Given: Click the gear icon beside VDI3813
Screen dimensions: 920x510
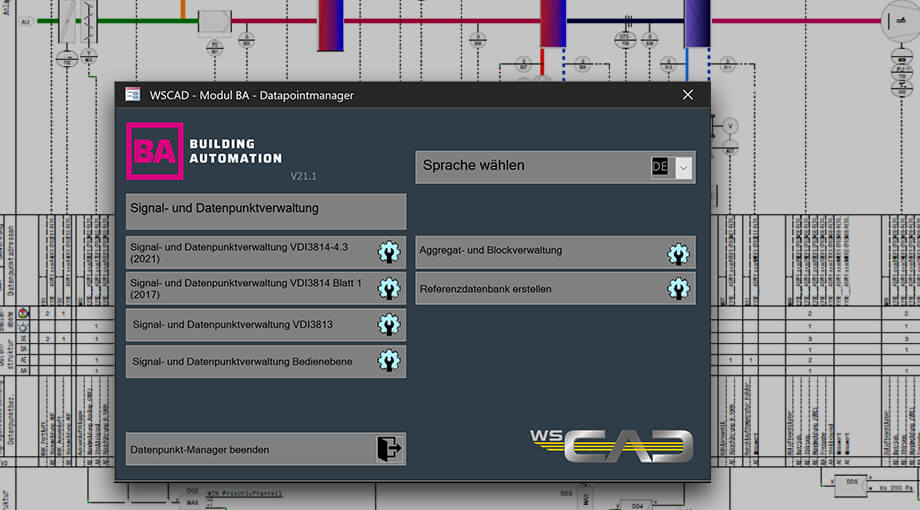Looking at the screenshot, I should 388,325.
